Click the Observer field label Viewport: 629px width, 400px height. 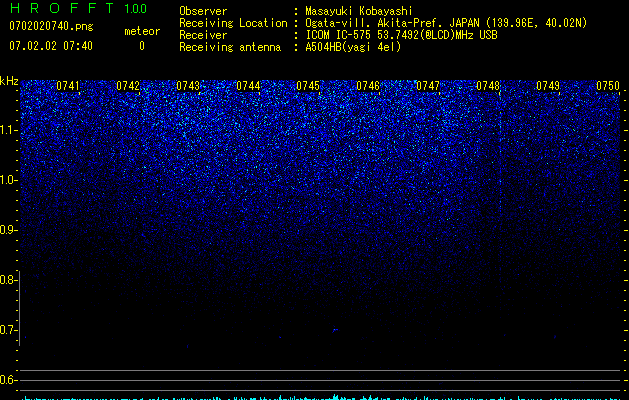coord(203,11)
